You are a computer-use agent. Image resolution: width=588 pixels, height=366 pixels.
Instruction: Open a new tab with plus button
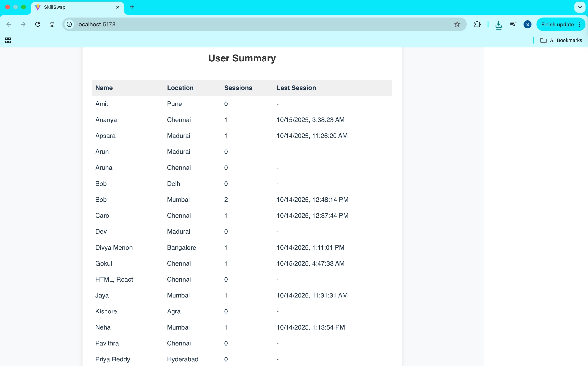(x=132, y=7)
